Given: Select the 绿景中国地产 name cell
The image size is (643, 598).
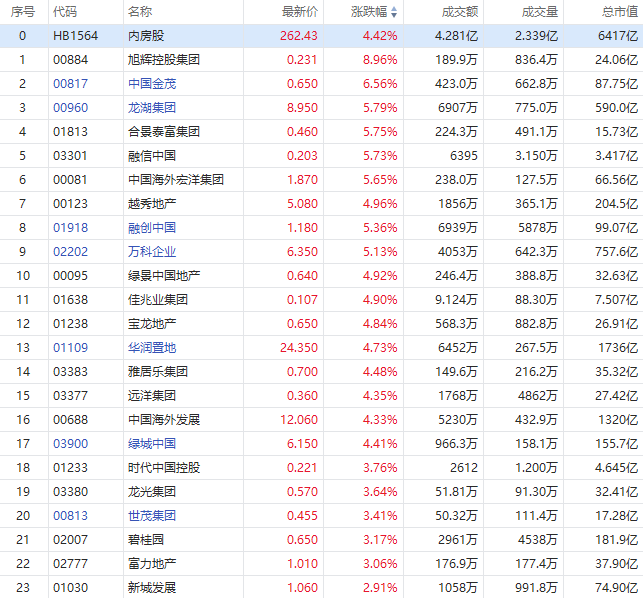Looking at the screenshot, I should (164, 276).
